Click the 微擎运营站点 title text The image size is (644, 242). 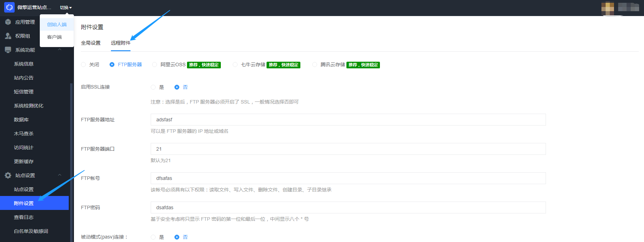tap(34, 8)
